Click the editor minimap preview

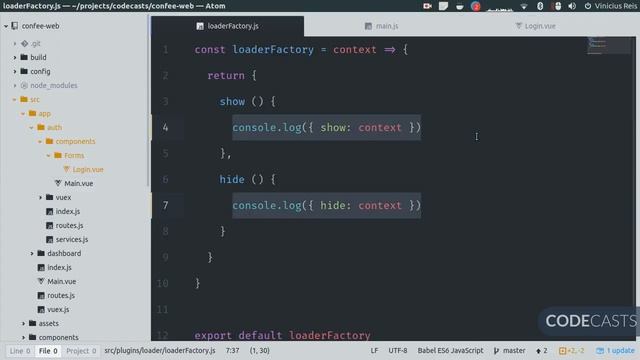point(609,45)
